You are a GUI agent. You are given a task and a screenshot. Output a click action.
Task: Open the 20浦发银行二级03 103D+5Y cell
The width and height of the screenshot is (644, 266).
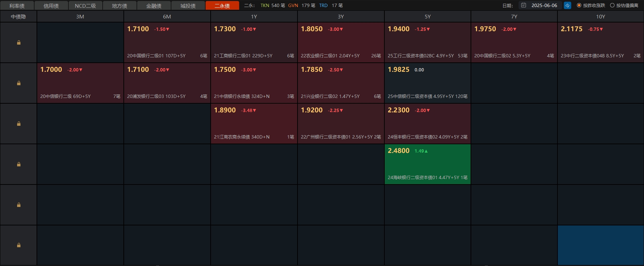[167, 83]
